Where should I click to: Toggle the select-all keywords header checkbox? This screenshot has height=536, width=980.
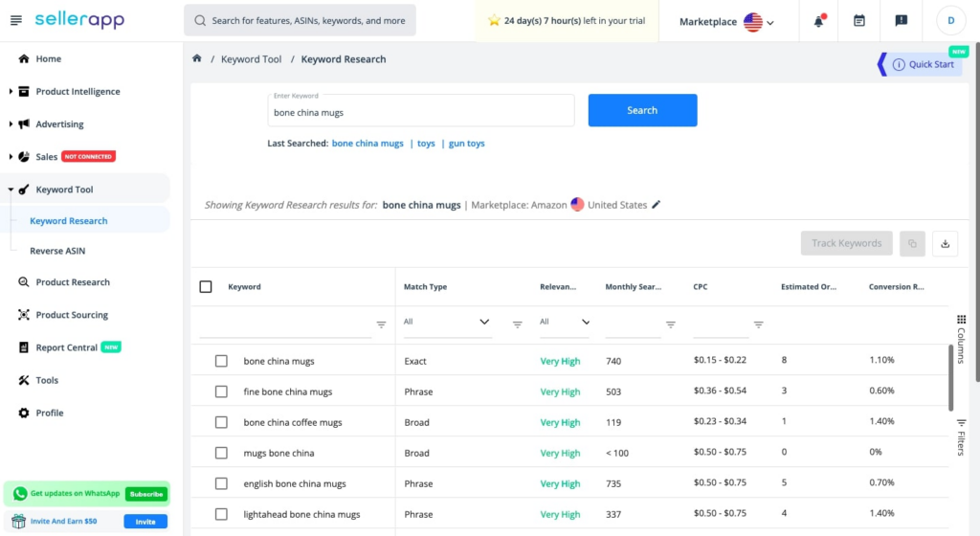[206, 287]
